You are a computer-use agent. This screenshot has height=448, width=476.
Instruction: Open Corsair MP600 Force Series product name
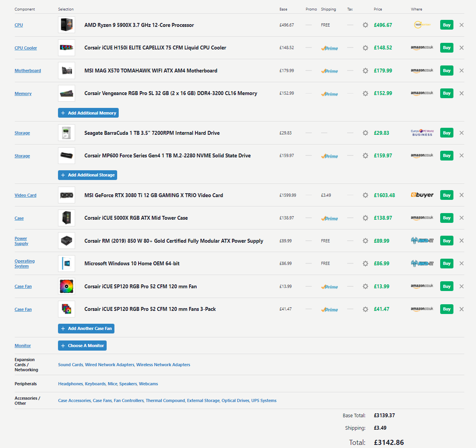click(x=167, y=155)
